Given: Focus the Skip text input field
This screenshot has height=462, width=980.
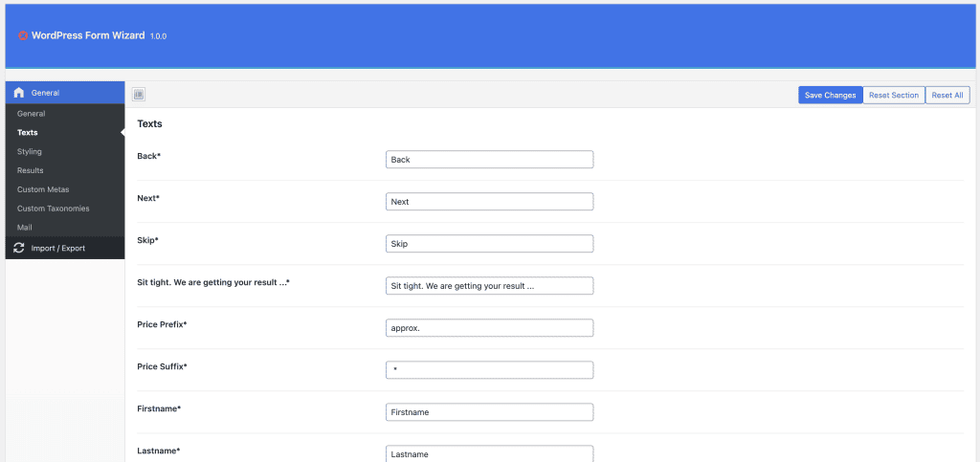Looking at the screenshot, I should [x=489, y=244].
